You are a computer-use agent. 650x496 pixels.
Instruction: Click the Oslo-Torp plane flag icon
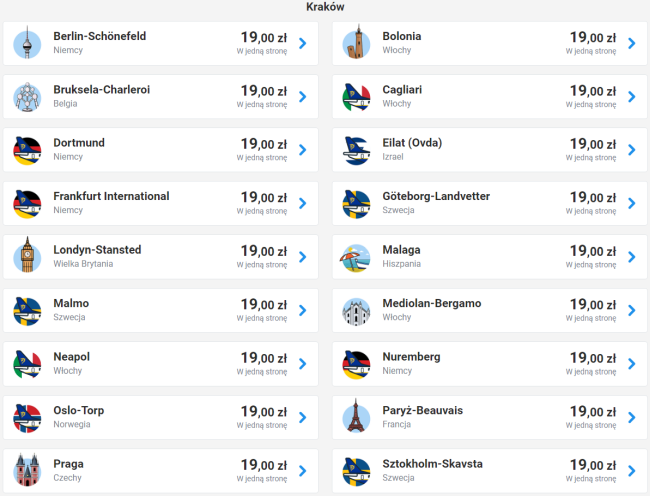[x=27, y=417]
